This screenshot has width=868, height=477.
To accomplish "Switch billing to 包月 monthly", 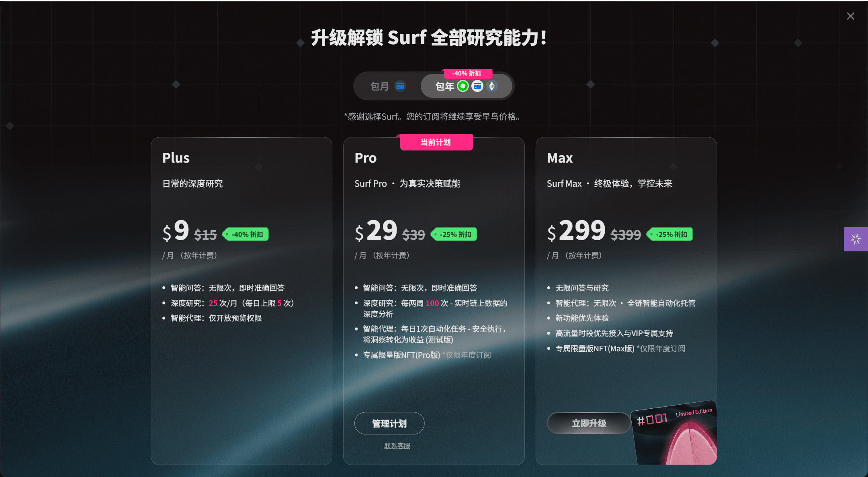I will pos(387,86).
